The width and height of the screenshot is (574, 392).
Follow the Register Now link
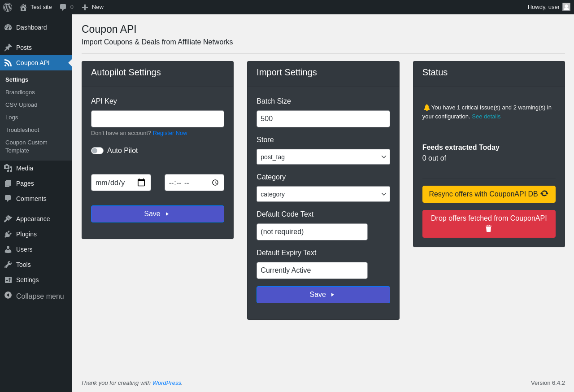[x=170, y=133]
